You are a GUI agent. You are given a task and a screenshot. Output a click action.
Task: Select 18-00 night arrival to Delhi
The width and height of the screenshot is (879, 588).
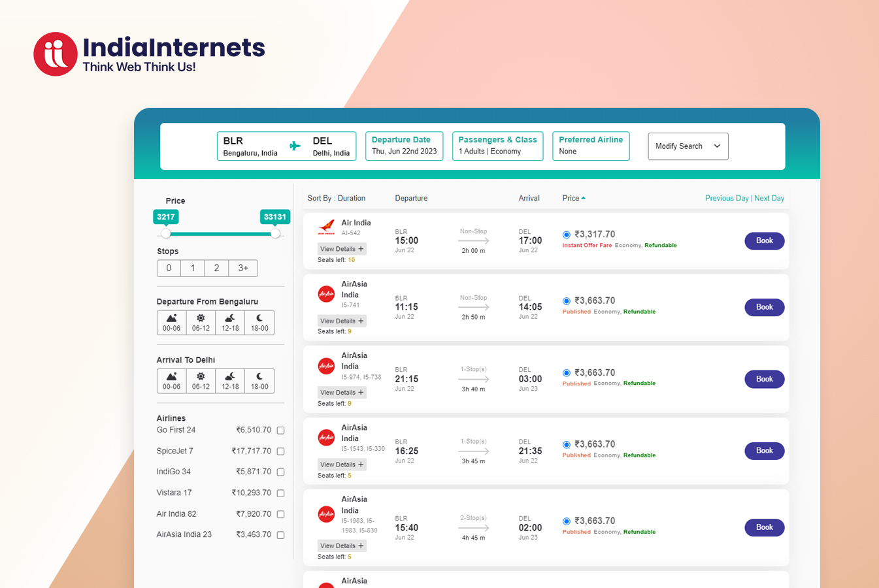point(259,381)
